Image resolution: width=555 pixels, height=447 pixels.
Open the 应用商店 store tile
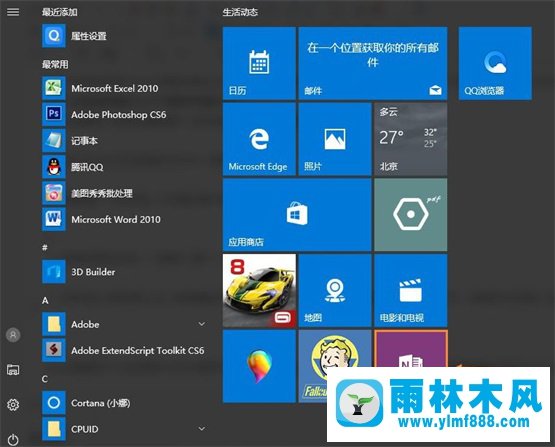[x=297, y=215]
